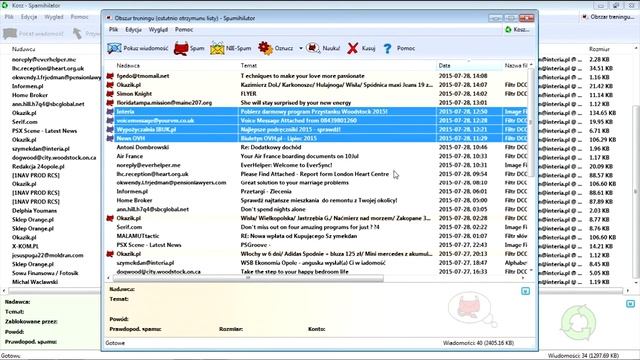Screen dimensions: 640x360
Task: Sort Kosz list by Nadawca column
Action: (24, 49)
